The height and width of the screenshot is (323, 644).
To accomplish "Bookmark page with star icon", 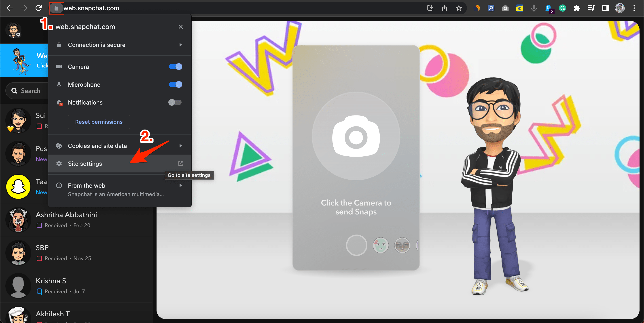I will point(458,8).
